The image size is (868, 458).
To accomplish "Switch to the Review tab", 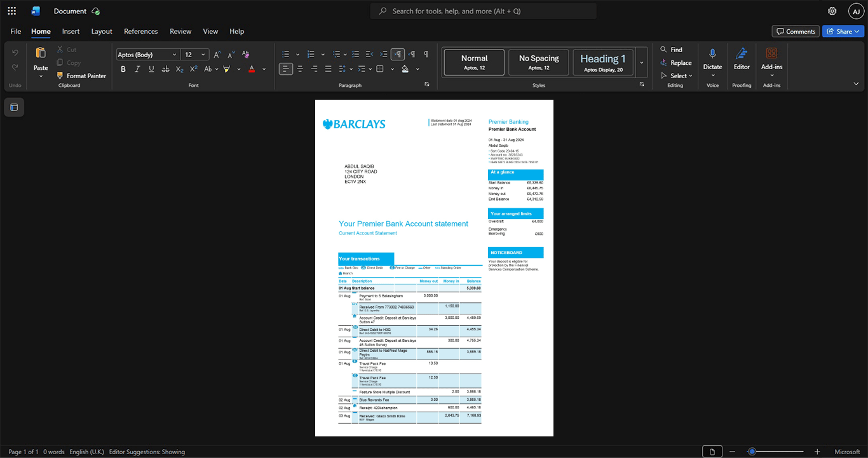I will coord(180,31).
